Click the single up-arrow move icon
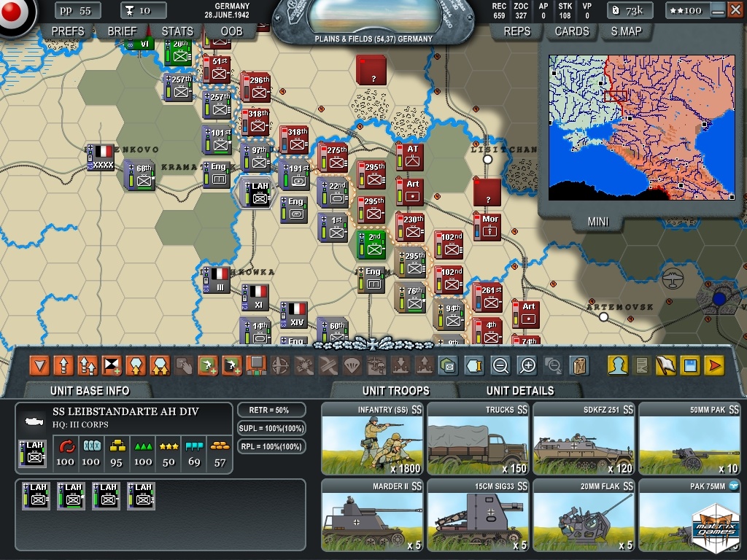 pos(63,365)
